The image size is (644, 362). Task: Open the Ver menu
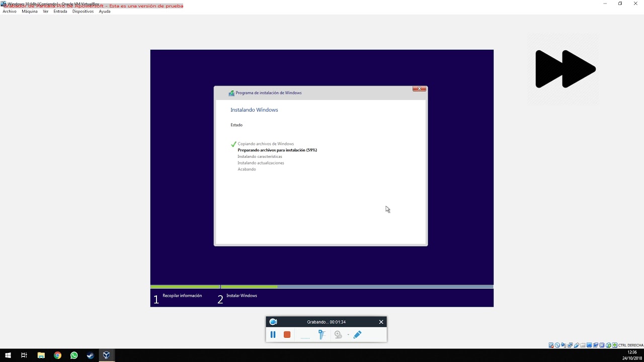pos(46,11)
